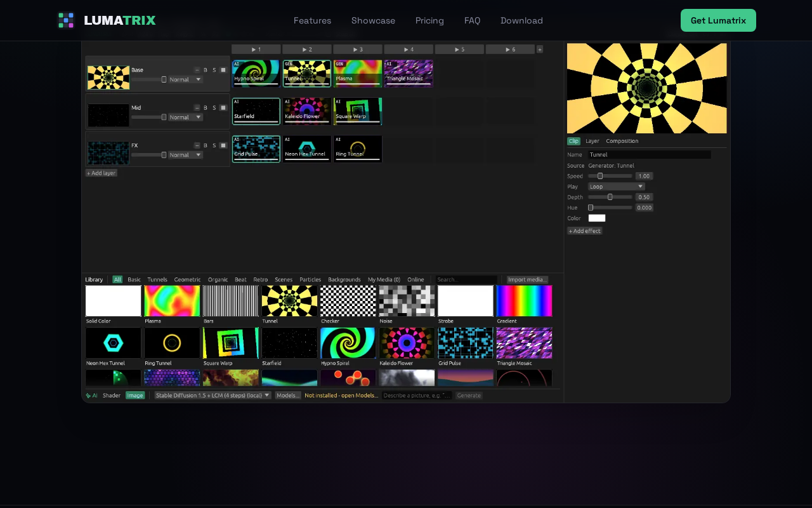The height and width of the screenshot is (508, 812).
Task: Trigger column 1 play button
Action: (x=256, y=49)
